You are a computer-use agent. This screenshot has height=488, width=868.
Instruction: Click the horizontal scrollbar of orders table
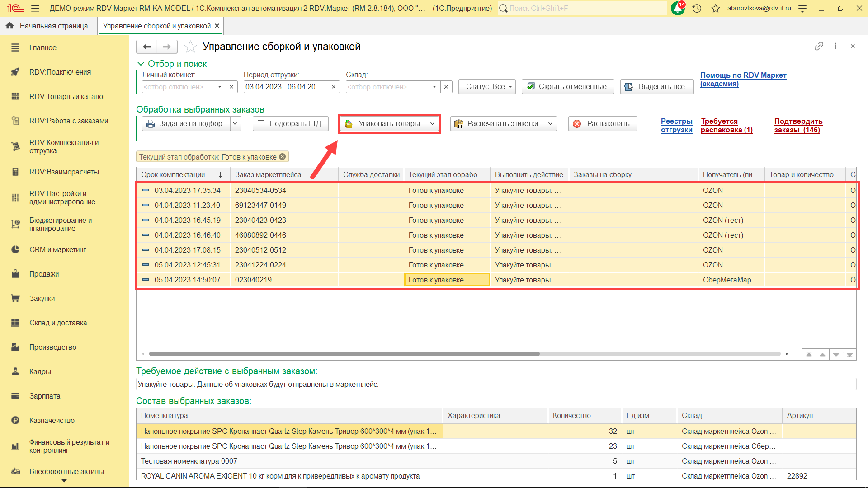pos(344,354)
